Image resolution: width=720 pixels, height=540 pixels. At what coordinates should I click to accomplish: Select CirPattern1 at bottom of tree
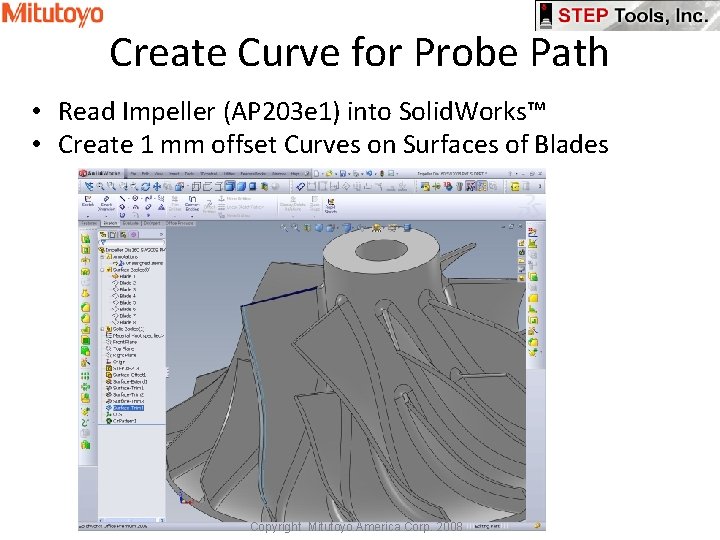pyautogui.click(x=121, y=421)
